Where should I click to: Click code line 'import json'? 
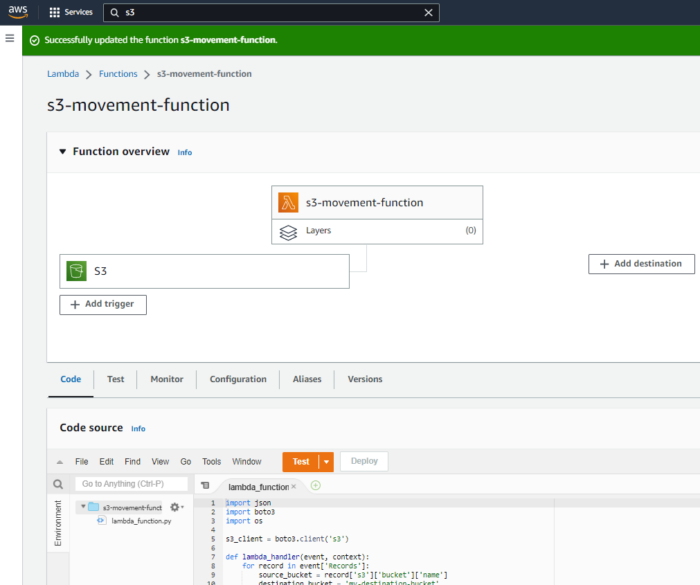coord(248,503)
